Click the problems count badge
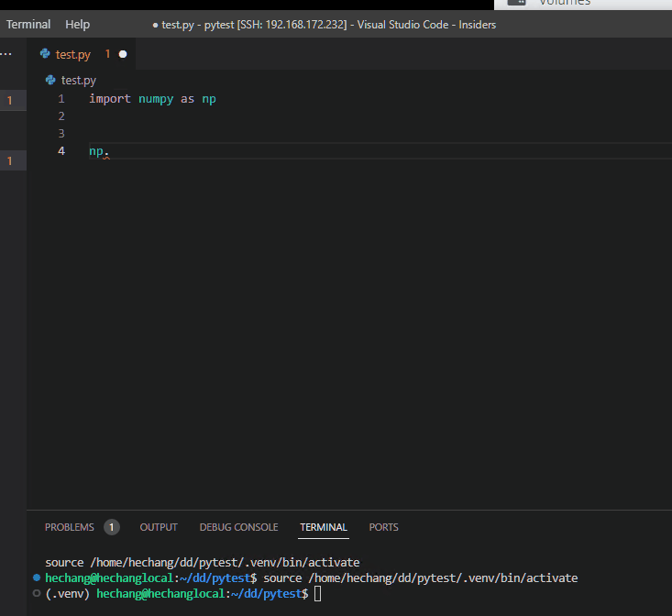This screenshot has width=672, height=616. click(x=112, y=527)
